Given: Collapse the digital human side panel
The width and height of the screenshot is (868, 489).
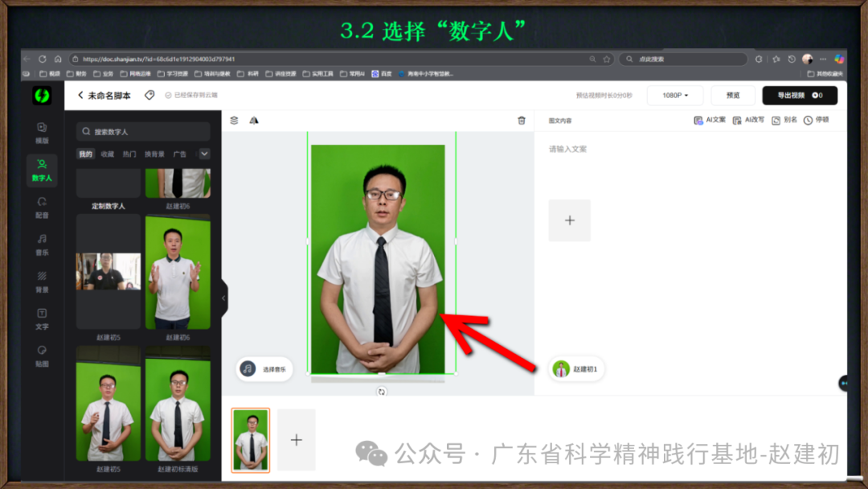Looking at the screenshot, I should pyautogui.click(x=223, y=298).
